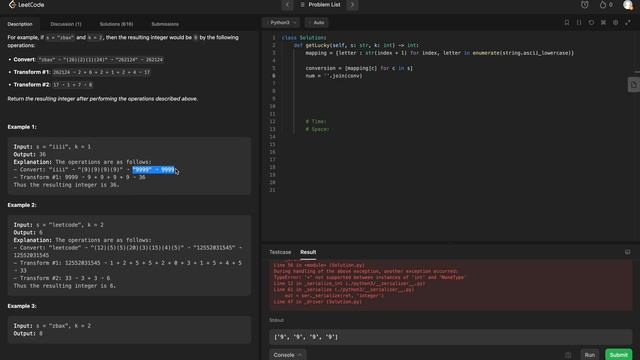The width and height of the screenshot is (640, 360).
Task: Click the 'mapping =' code line
Action: click(x=440, y=53)
